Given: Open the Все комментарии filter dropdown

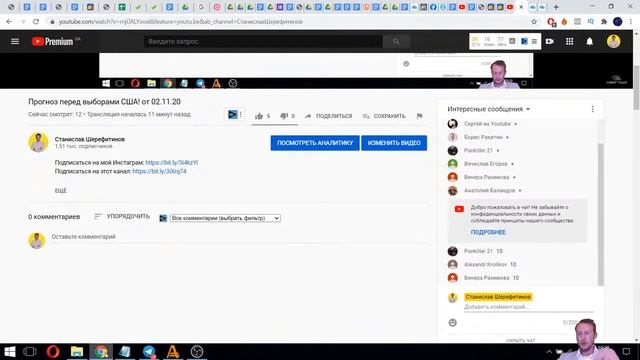Looking at the screenshot, I should pos(225,218).
